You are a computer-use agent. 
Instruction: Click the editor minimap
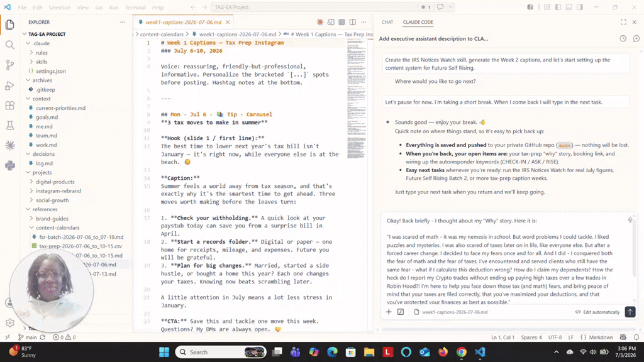(356, 99)
